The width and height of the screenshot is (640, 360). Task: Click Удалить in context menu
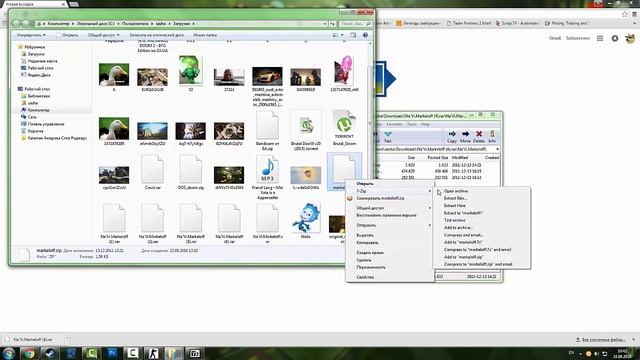click(x=364, y=260)
